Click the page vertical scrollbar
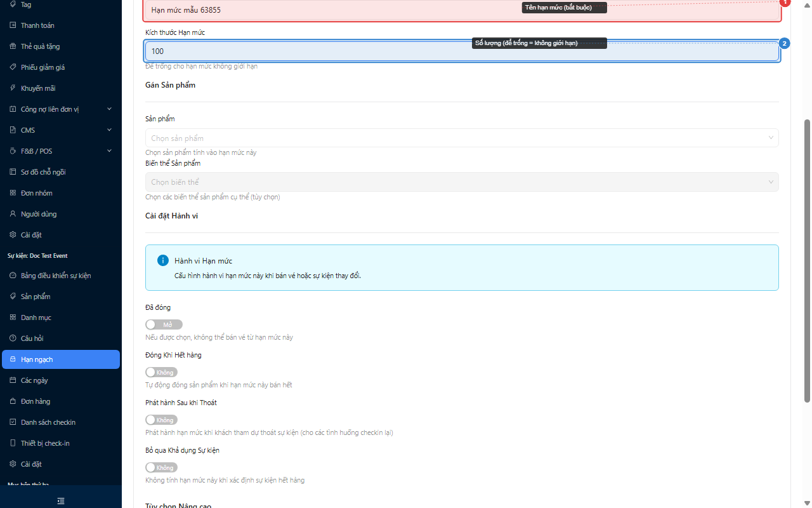Screen dimensions: 812x508 [x=807, y=260]
